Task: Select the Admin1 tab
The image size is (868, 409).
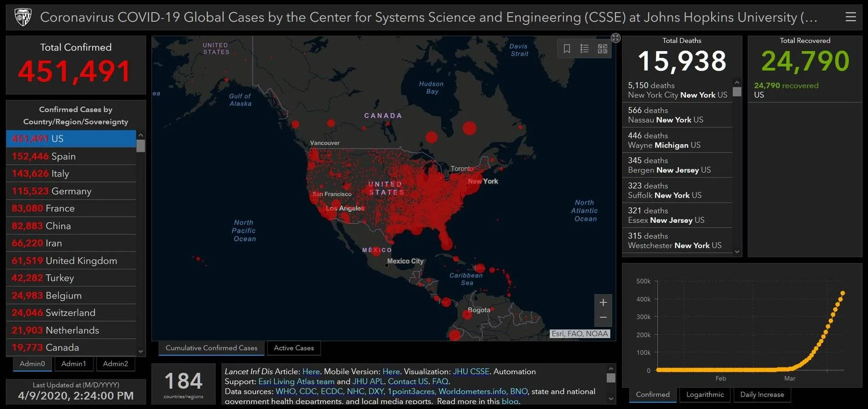Action: 74,364
